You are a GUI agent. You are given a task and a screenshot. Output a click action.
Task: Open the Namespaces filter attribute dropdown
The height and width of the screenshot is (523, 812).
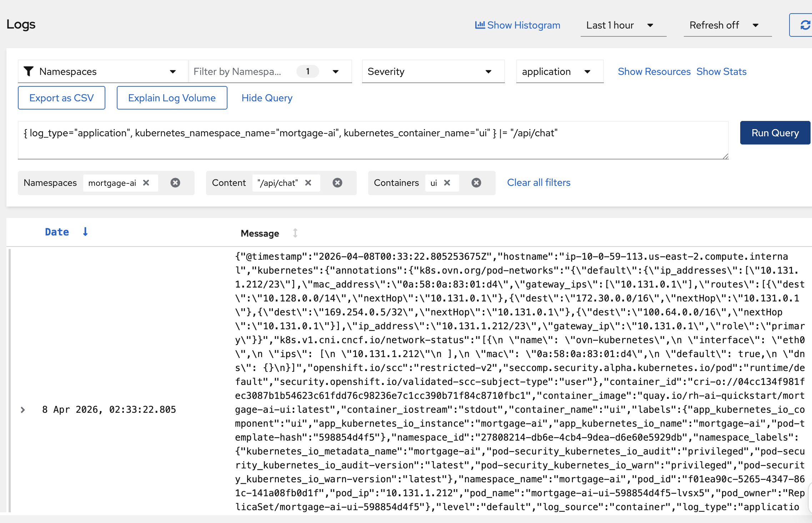pos(103,71)
